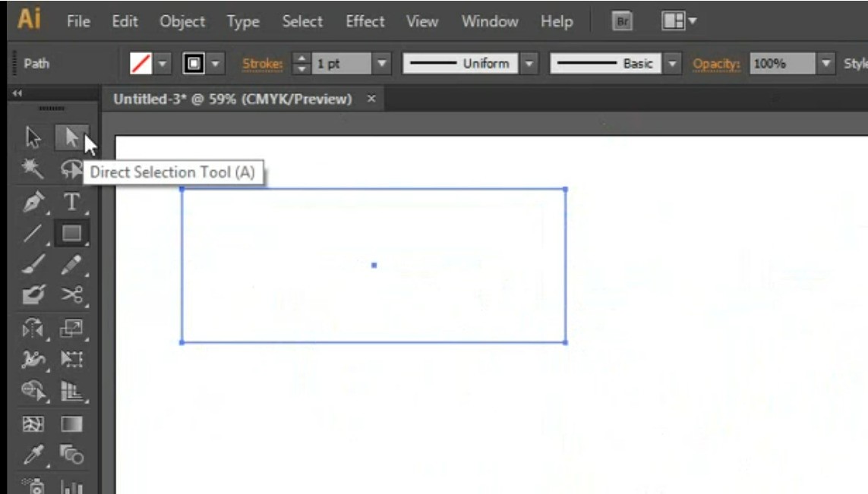868x494 pixels.
Task: Open the stroke weight dropdown
Action: 381,63
